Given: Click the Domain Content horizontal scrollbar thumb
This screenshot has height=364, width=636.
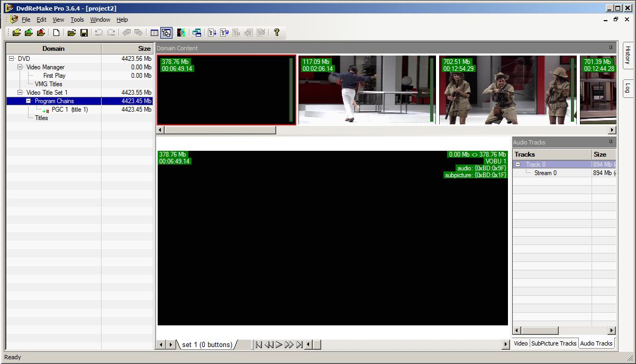Looking at the screenshot, I should (220, 130).
